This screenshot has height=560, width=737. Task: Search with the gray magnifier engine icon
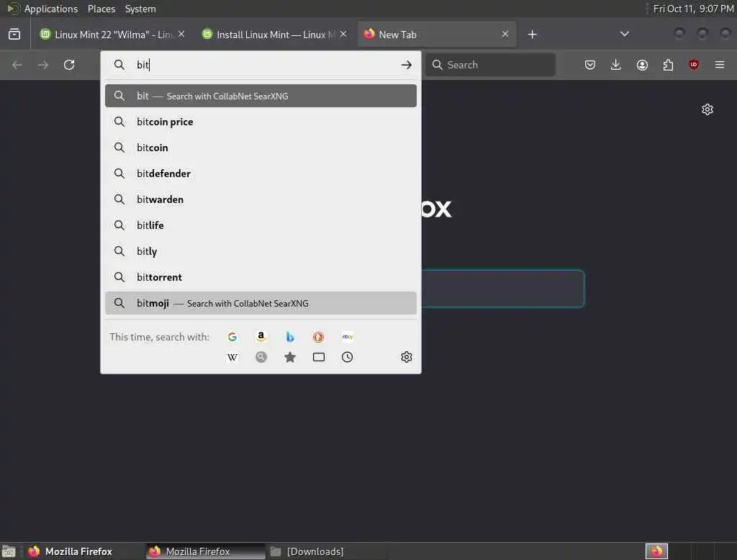pyautogui.click(x=261, y=357)
